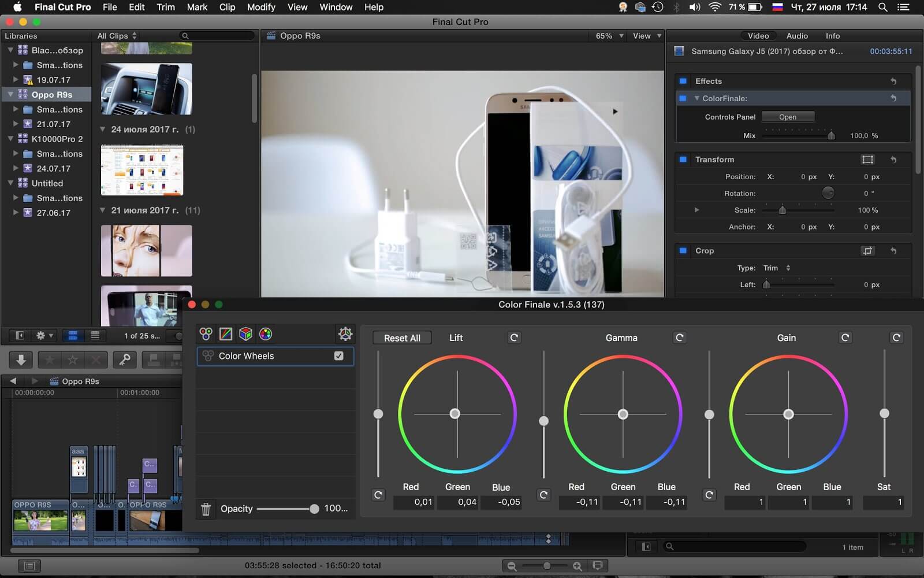The height and width of the screenshot is (578, 924).
Task: Open the viewer zoom 65% dropdown
Action: point(609,36)
